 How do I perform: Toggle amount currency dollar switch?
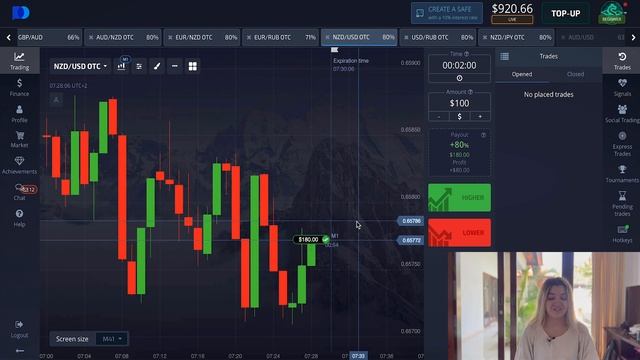click(x=460, y=117)
